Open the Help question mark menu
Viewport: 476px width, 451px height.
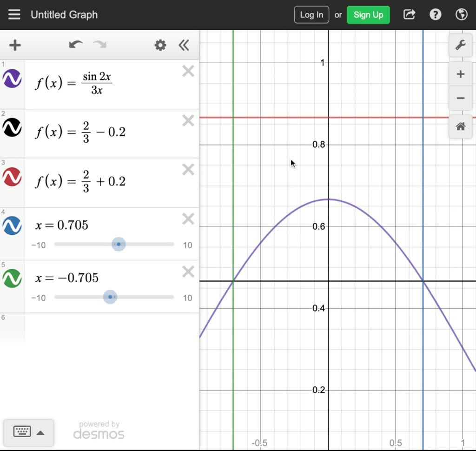pos(435,14)
